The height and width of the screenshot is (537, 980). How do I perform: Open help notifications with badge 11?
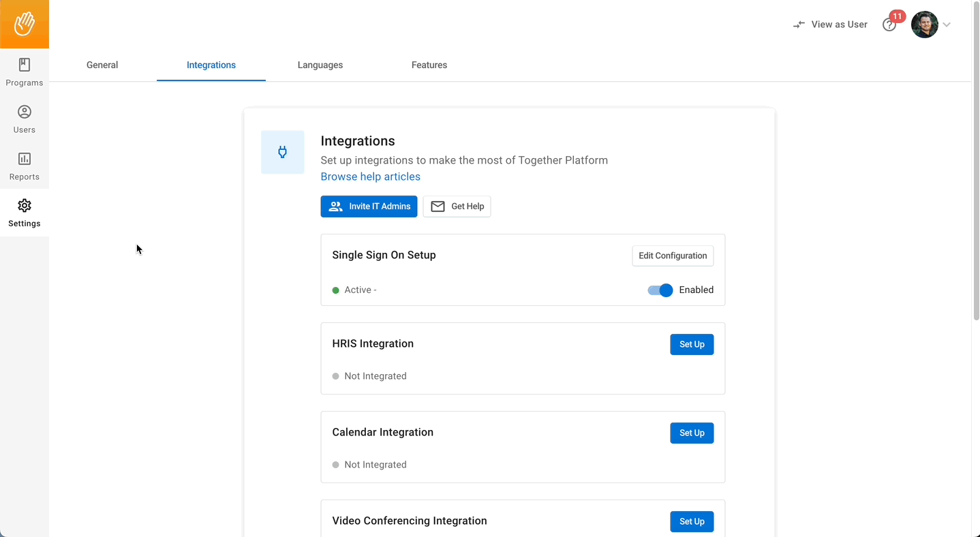[x=890, y=25]
